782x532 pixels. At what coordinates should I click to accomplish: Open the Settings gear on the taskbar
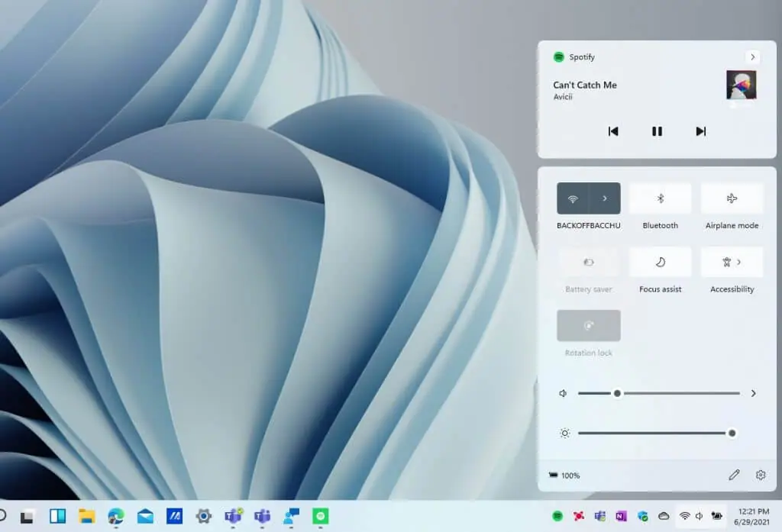tap(203, 516)
